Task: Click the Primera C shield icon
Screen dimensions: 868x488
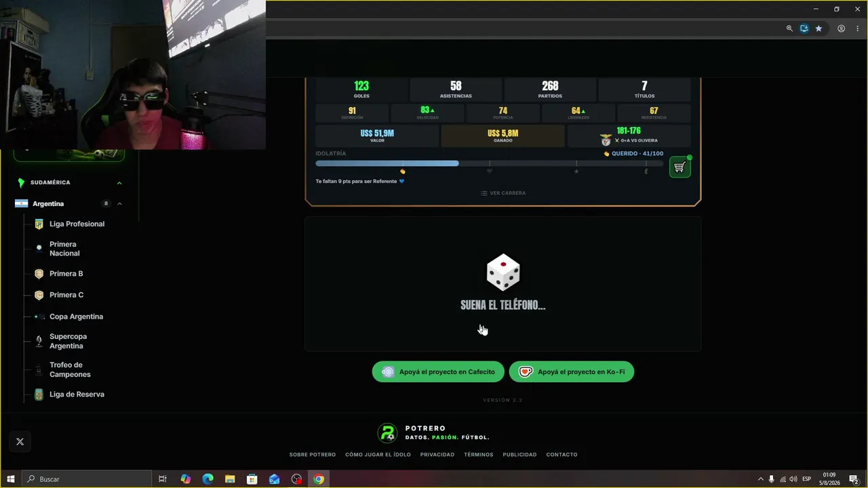Action: pos(39,296)
